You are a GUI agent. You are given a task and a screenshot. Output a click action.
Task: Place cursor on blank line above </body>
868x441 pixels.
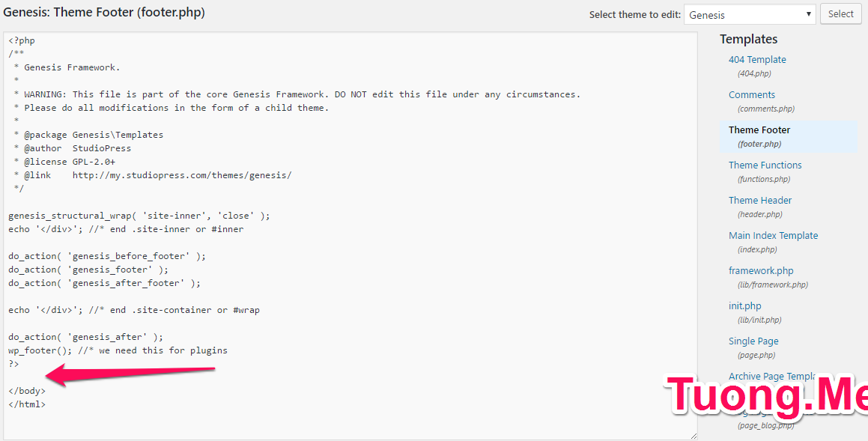point(150,377)
